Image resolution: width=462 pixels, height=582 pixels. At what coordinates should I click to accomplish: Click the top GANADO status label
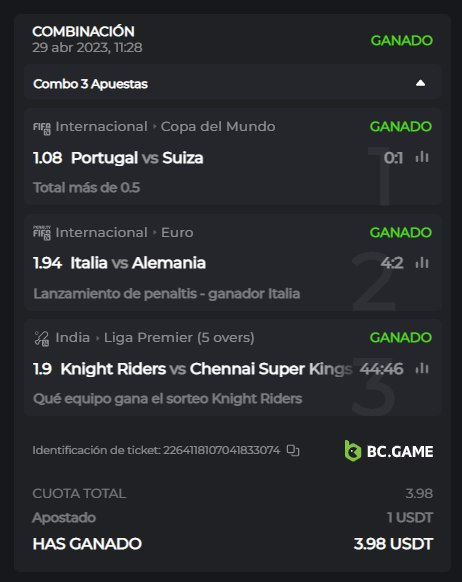(x=402, y=40)
